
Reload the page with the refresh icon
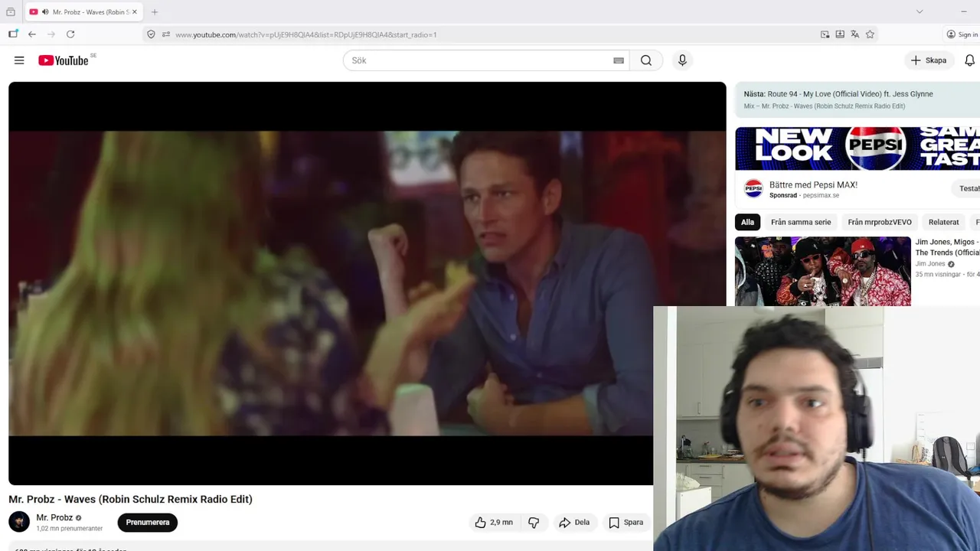coord(70,34)
